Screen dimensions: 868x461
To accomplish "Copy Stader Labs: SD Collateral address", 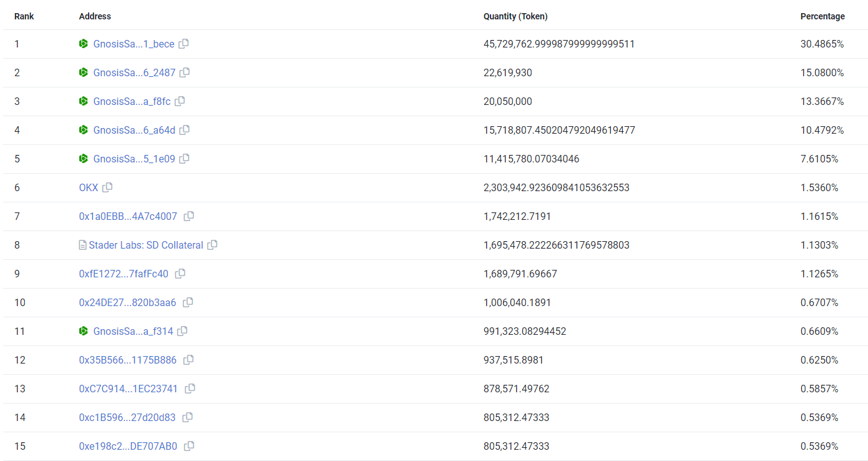I will (x=212, y=245).
